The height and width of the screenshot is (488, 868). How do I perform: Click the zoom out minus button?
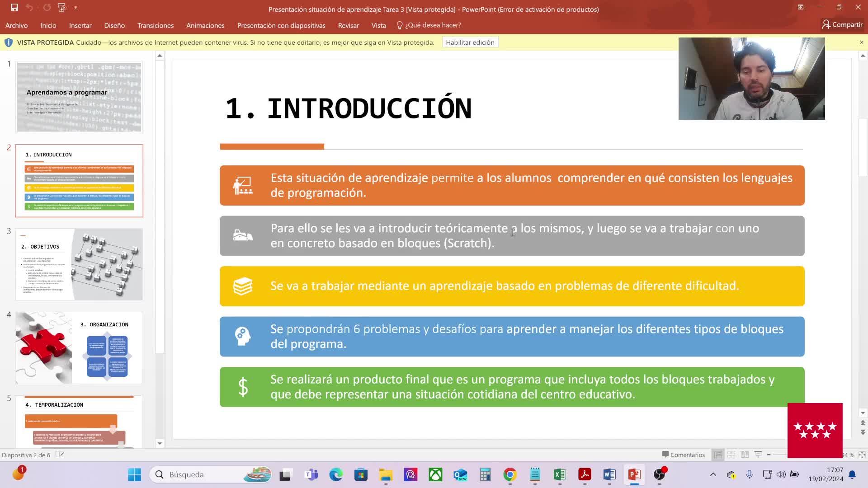coord(769,455)
